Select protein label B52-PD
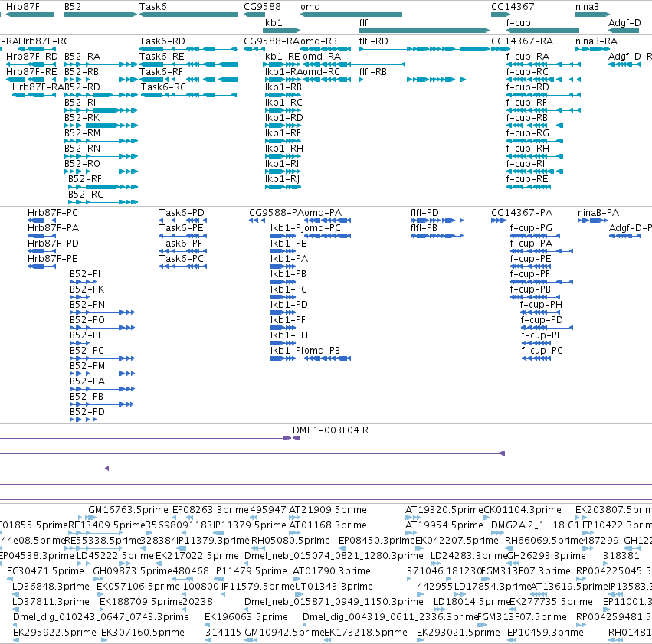This screenshot has height=644, width=652. 87,412
